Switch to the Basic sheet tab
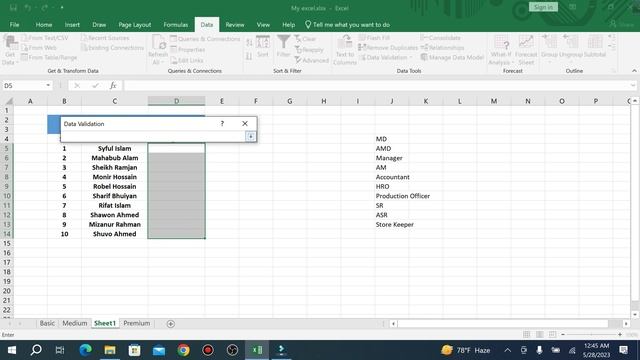 [x=47, y=323]
